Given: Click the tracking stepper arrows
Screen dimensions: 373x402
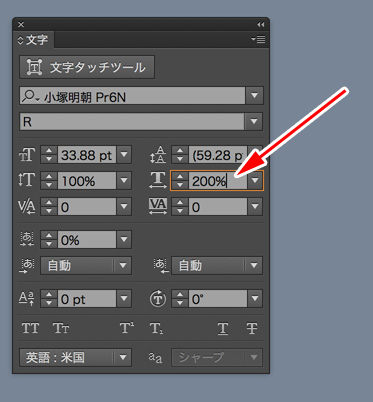Looking at the screenshot, I should click(180, 206).
